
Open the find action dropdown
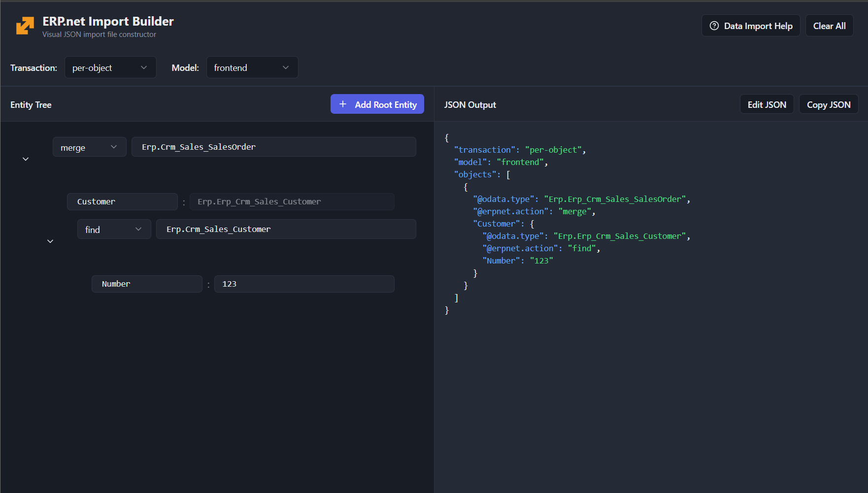coord(114,229)
